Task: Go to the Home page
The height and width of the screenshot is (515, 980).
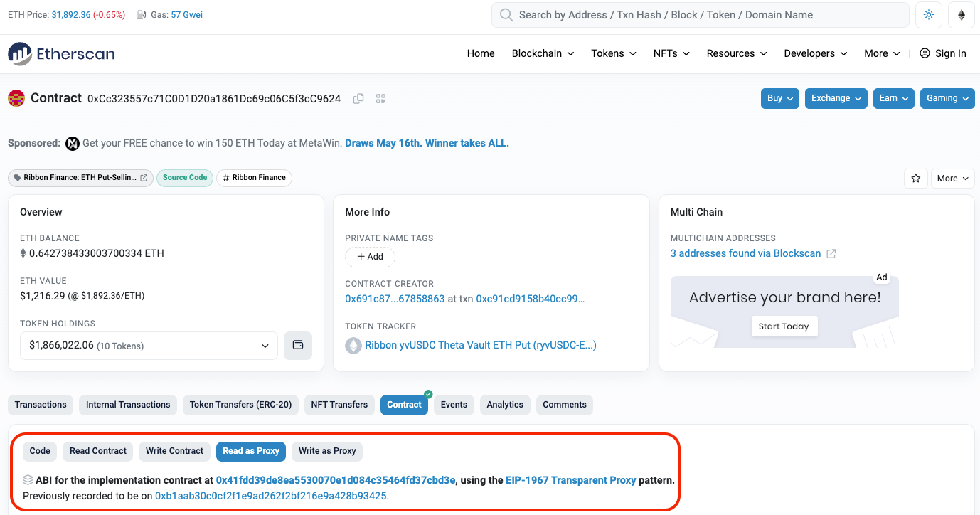Action: pyautogui.click(x=481, y=53)
